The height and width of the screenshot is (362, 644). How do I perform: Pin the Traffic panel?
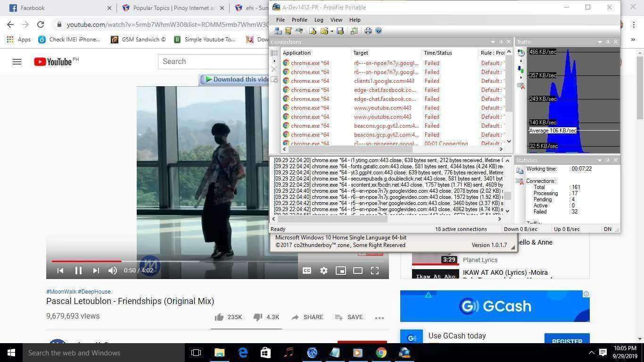tap(608, 42)
